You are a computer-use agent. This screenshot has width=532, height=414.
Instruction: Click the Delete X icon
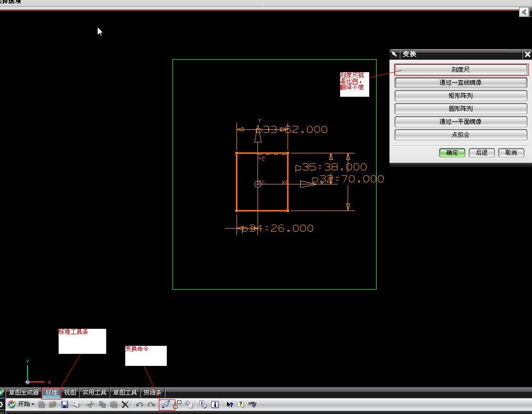point(125,404)
